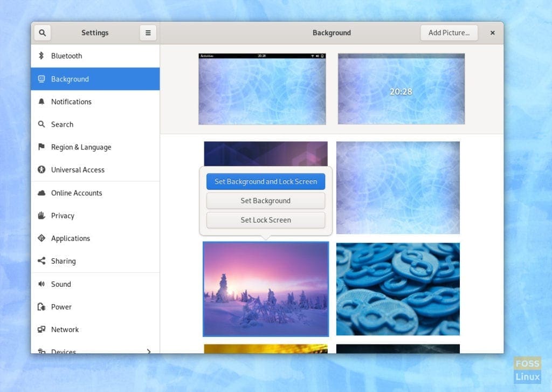Click the Bluetooth icon in sidebar

point(41,56)
